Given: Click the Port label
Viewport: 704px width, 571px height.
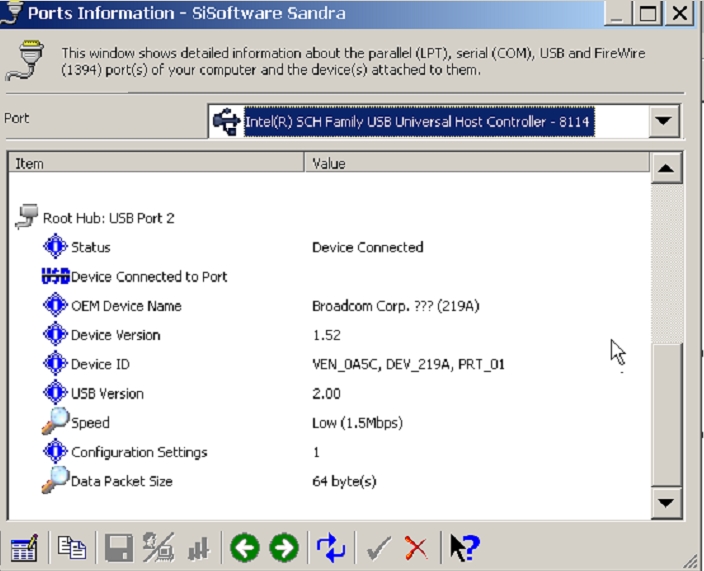Looking at the screenshot, I should tap(17, 118).
